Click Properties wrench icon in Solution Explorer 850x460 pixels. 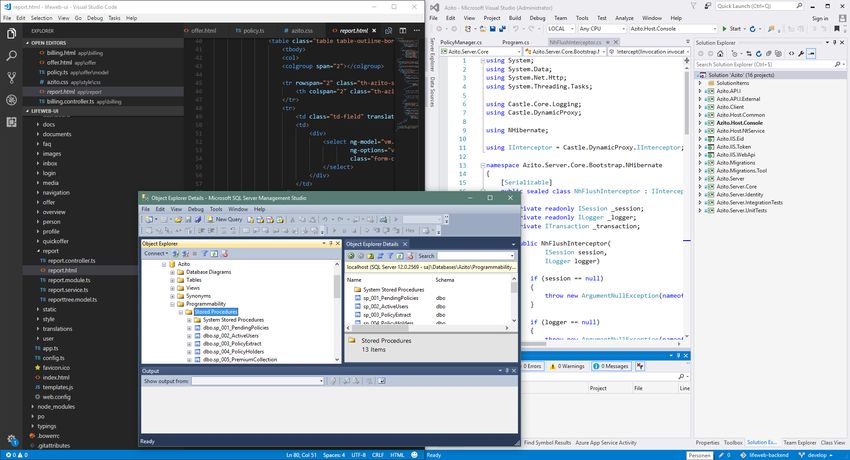click(801, 54)
